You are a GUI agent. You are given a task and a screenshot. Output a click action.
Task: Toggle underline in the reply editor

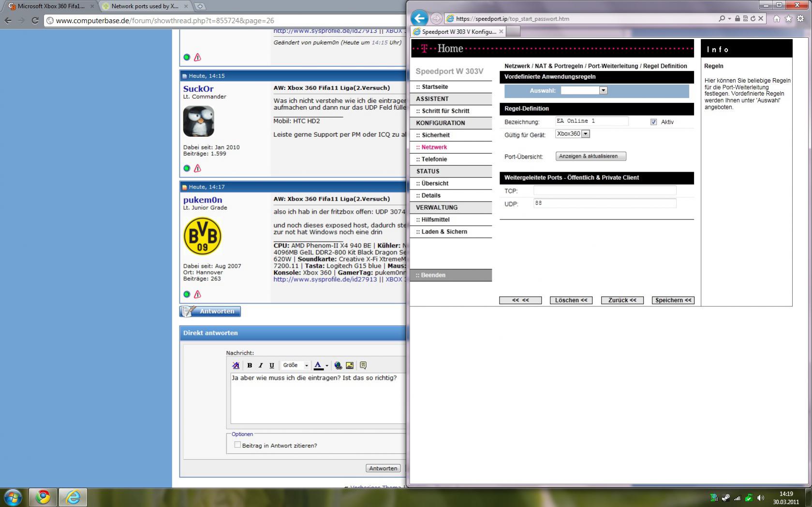[272, 365]
